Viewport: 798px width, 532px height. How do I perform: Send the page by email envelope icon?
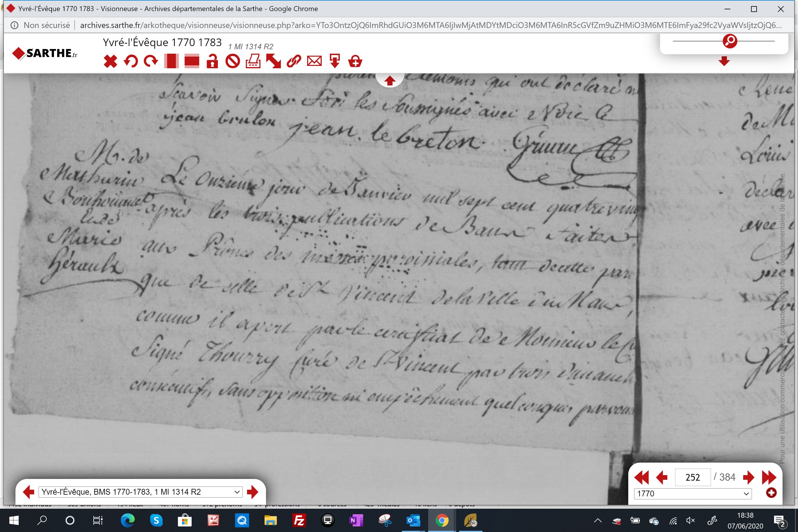[314, 62]
